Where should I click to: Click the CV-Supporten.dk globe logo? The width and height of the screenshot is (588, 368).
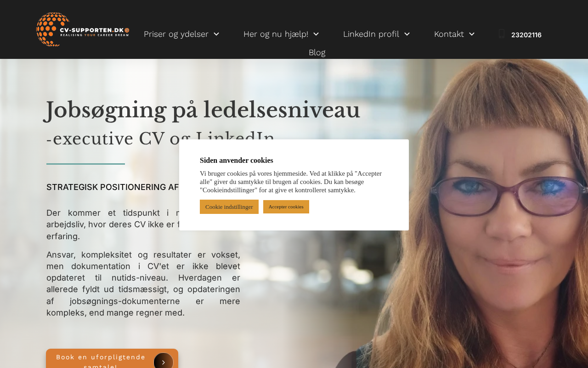83,29
